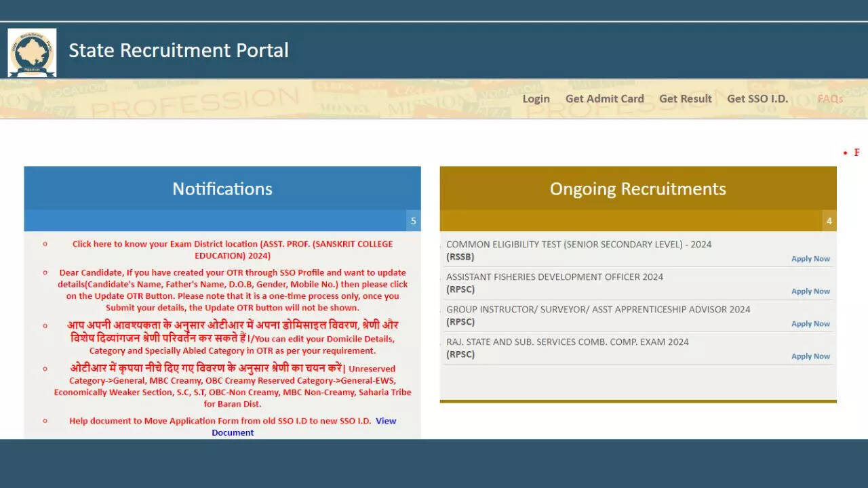Open the Exam District location notification

click(x=232, y=249)
